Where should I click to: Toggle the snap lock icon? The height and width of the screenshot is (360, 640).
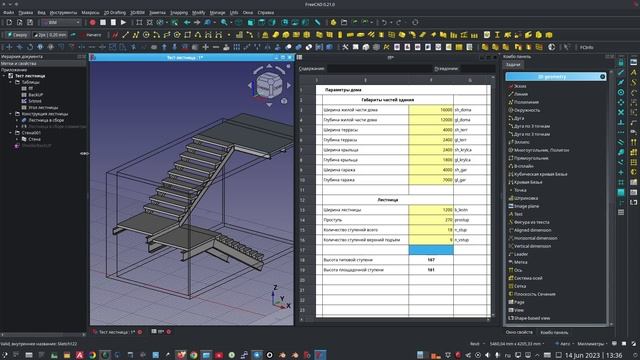(x=621, y=62)
